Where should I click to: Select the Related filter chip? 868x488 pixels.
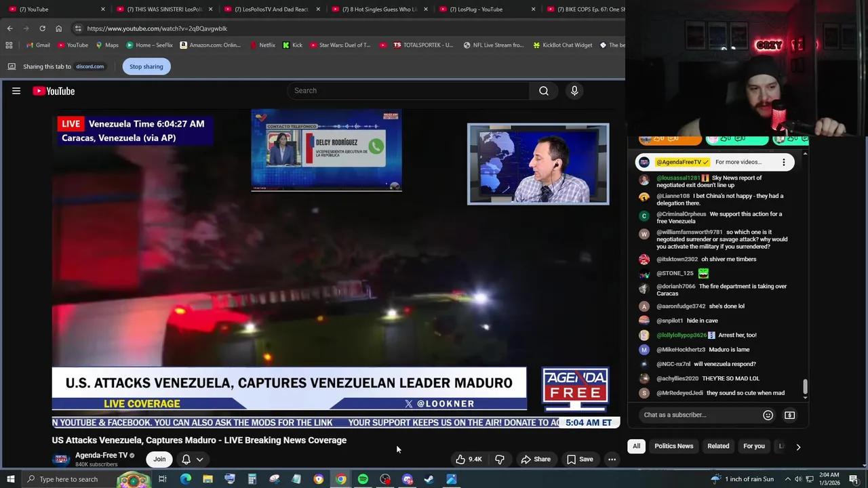click(x=718, y=446)
